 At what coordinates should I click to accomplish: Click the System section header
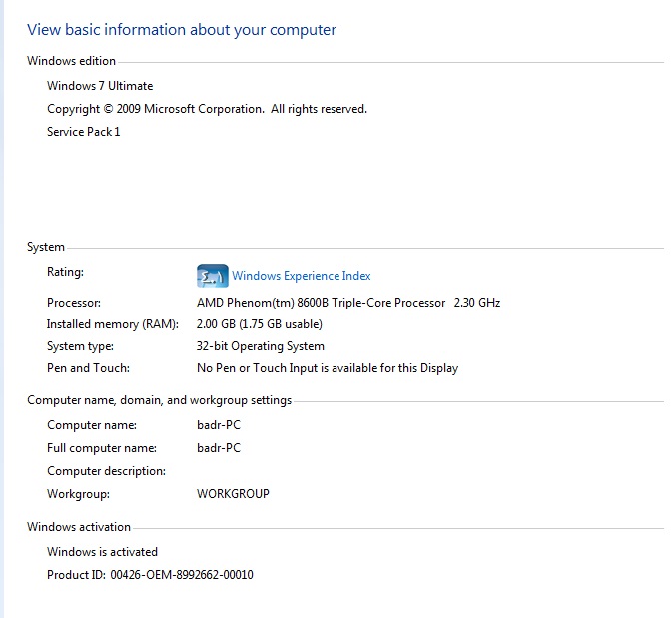click(x=46, y=247)
